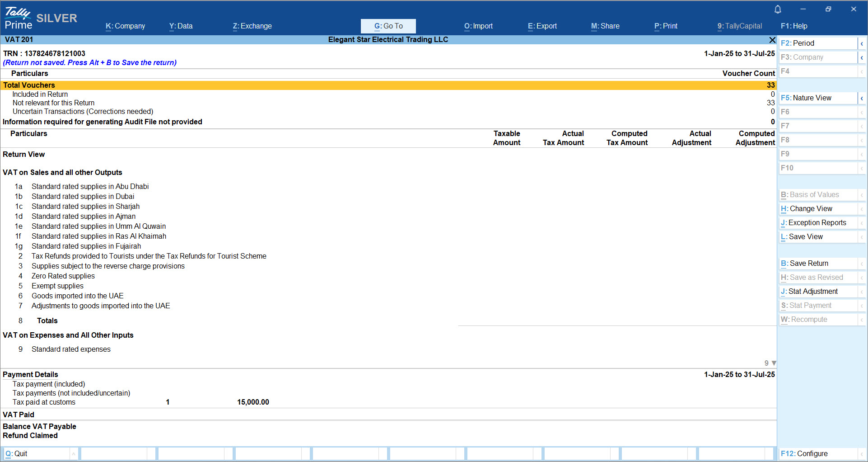Open the Export menu
The width and height of the screenshot is (868, 462).
[542, 26]
